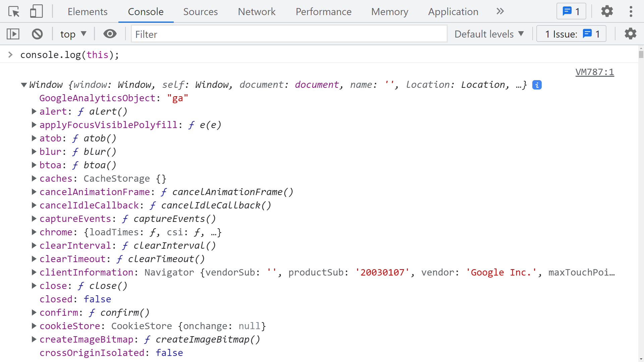The width and height of the screenshot is (644, 362).
Task: Click into the Filter input field
Action: tap(288, 34)
